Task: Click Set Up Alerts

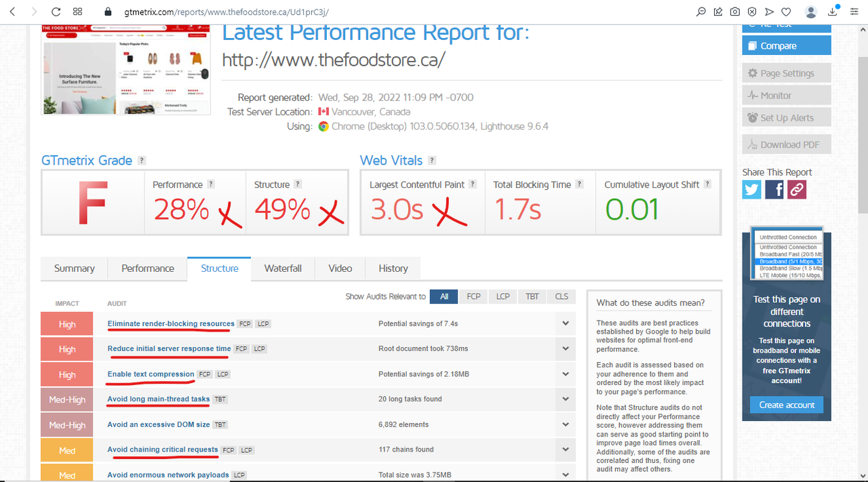Action: (x=787, y=118)
